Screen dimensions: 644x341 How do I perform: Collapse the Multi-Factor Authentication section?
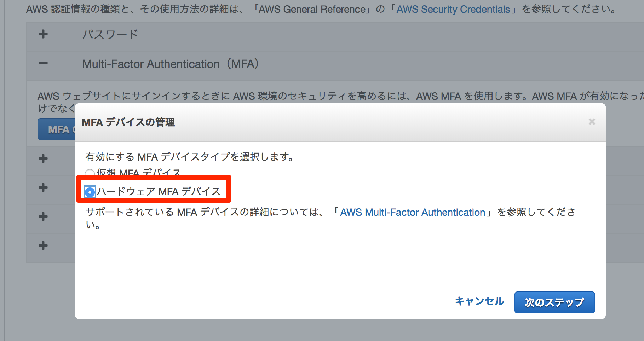click(43, 64)
